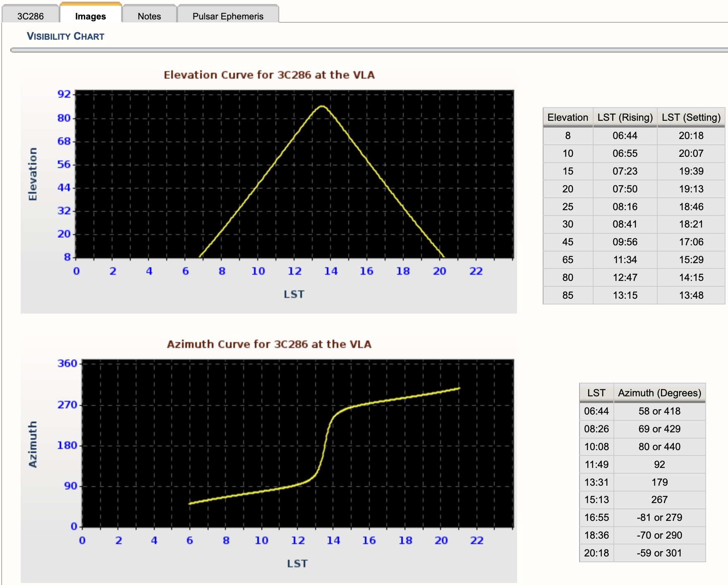
Task: Click the Elevation Curve for 3C286 title
Action: tap(269, 75)
